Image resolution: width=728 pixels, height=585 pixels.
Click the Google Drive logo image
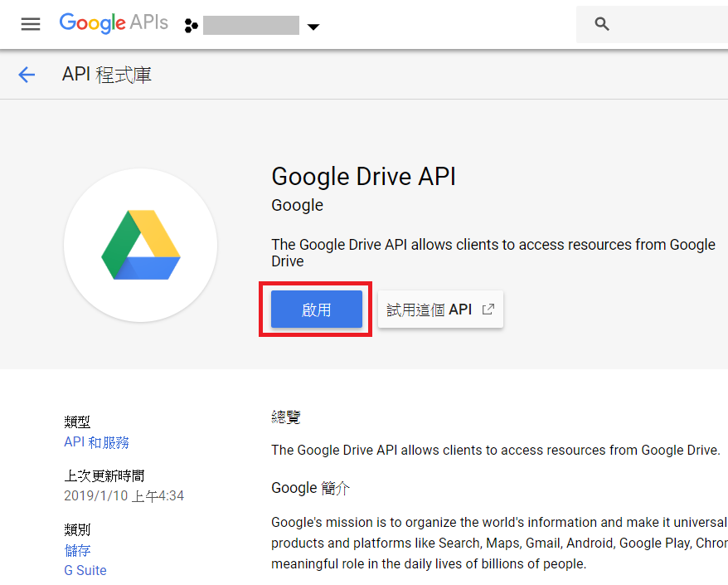(141, 245)
